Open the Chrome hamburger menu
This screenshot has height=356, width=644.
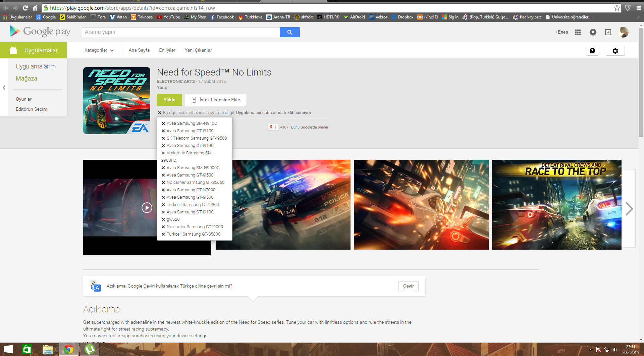639,8
